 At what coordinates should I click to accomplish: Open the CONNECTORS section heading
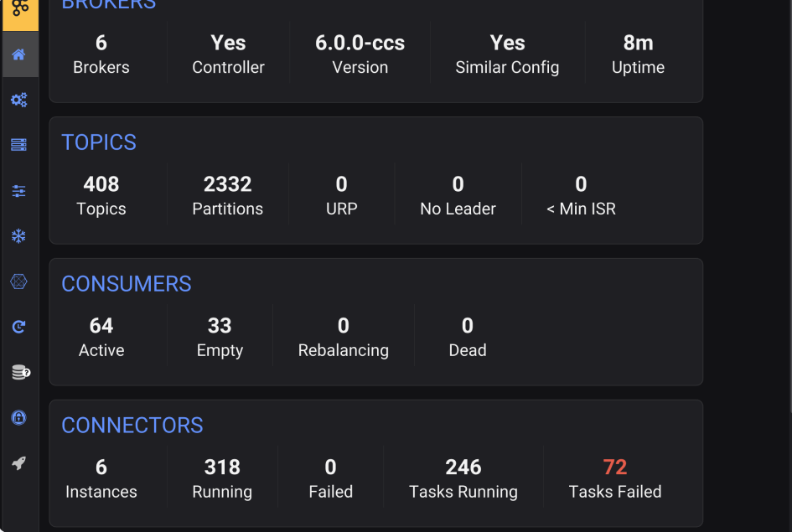[132, 426]
